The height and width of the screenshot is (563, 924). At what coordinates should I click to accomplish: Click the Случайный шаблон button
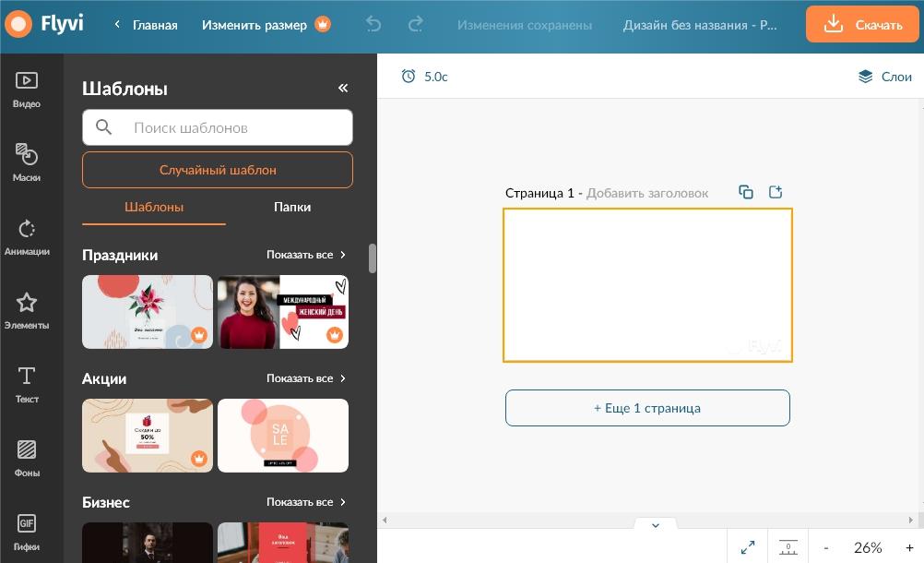(x=218, y=170)
